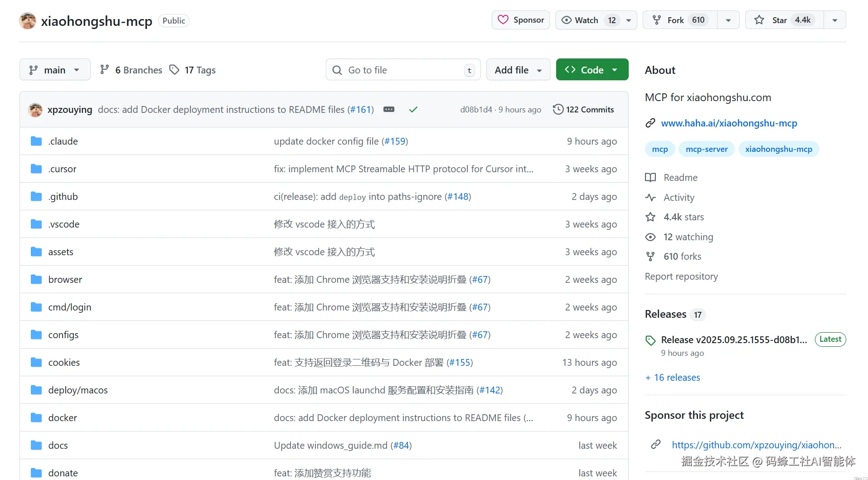Open the Readme link in About
The image size is (868, 480).
point(671,178)
